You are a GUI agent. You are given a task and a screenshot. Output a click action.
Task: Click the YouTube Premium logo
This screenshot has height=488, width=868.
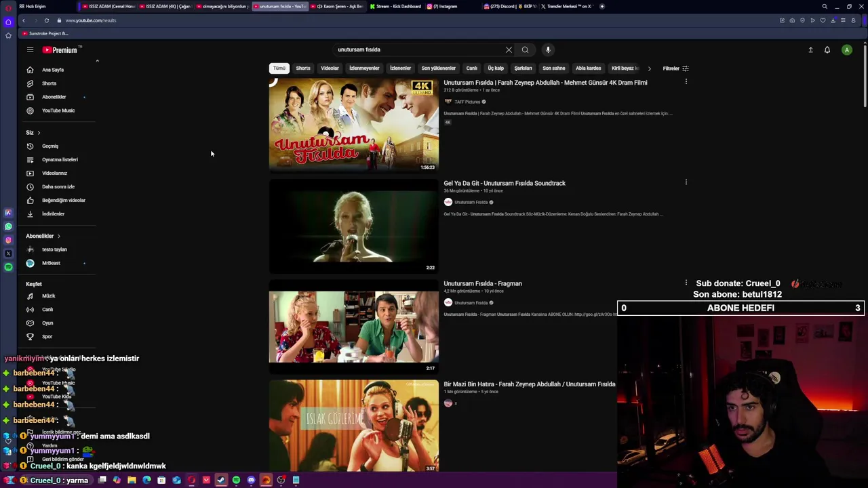click(x=60, y=49)
